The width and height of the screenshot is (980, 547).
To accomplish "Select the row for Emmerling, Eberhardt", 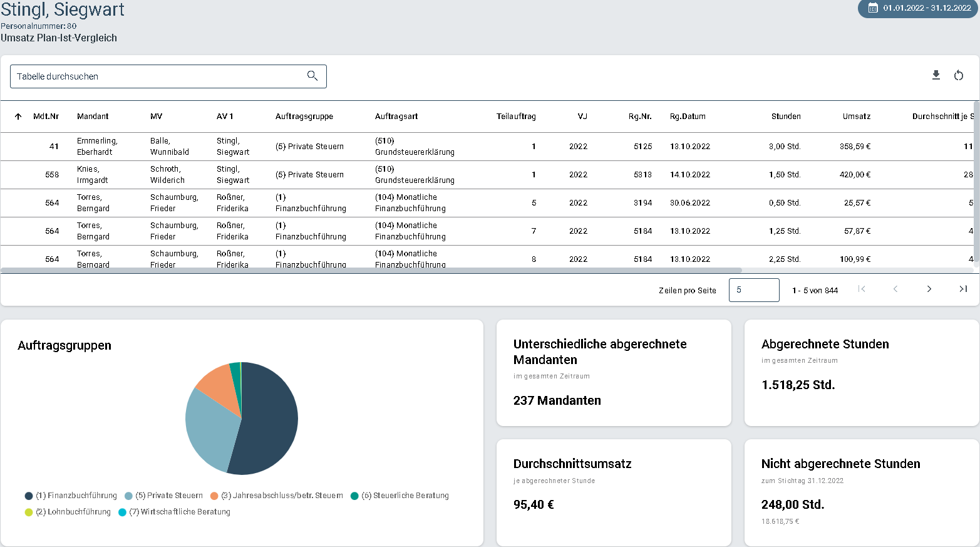I will (487, 147).
